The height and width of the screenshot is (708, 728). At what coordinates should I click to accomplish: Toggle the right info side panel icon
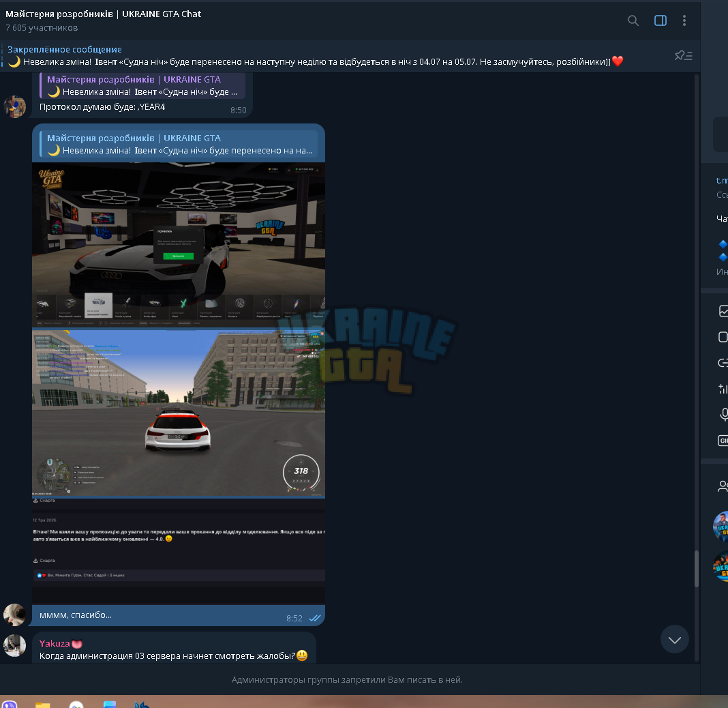click(661, 20)
